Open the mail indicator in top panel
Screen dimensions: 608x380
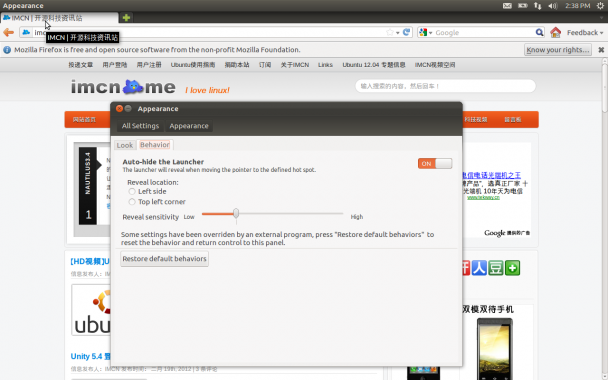(507, 5)
